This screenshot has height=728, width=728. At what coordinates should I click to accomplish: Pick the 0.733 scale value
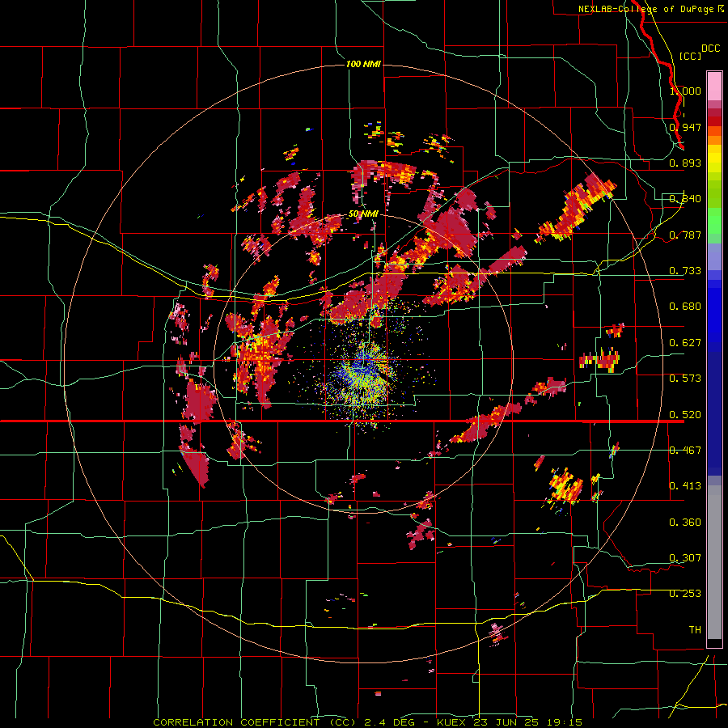(685, 271)
